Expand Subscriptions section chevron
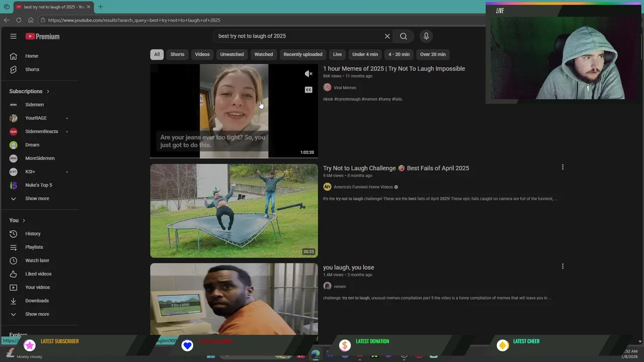The height and width of the screenshot is (362, 644). tap(48, 92)
